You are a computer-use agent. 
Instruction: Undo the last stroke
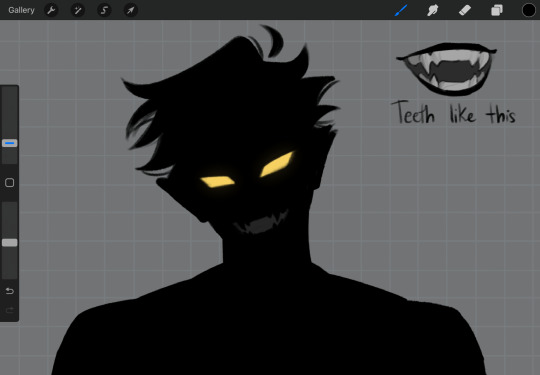point(10,291)
